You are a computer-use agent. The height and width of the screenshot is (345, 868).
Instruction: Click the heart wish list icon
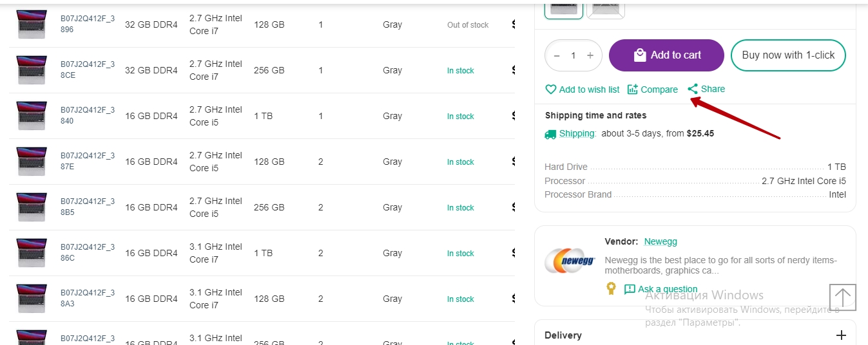[551, 89]
